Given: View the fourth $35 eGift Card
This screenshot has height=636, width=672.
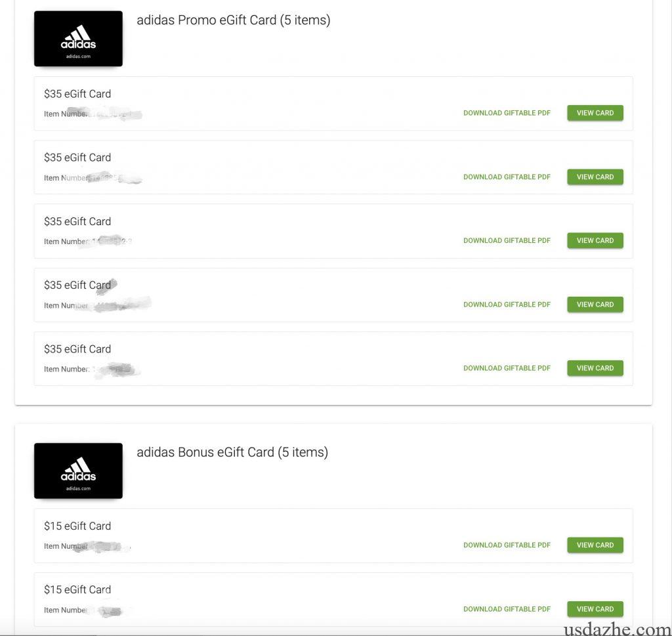Looking at the screenshot, I should pos(595,305).
